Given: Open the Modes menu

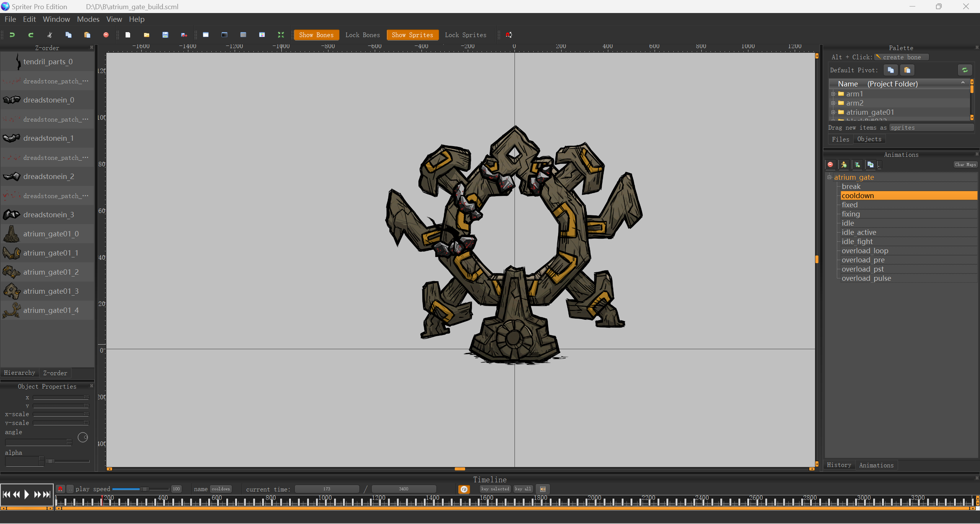Looking at the screenshot, I should click(x=88, y=19).
